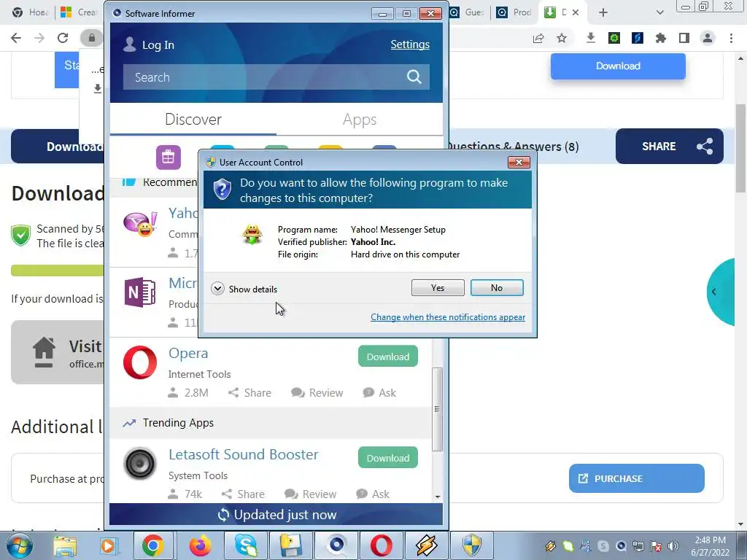This screenshot has height=560, width=747.
Task: Open Letasoft Sound Booster title link
Action: pyautogui.click(x=244, y=454)
